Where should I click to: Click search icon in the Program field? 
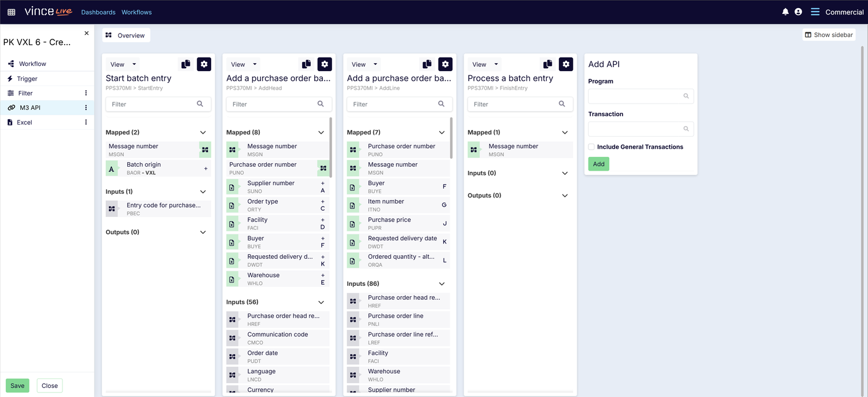tap(686, 96)
